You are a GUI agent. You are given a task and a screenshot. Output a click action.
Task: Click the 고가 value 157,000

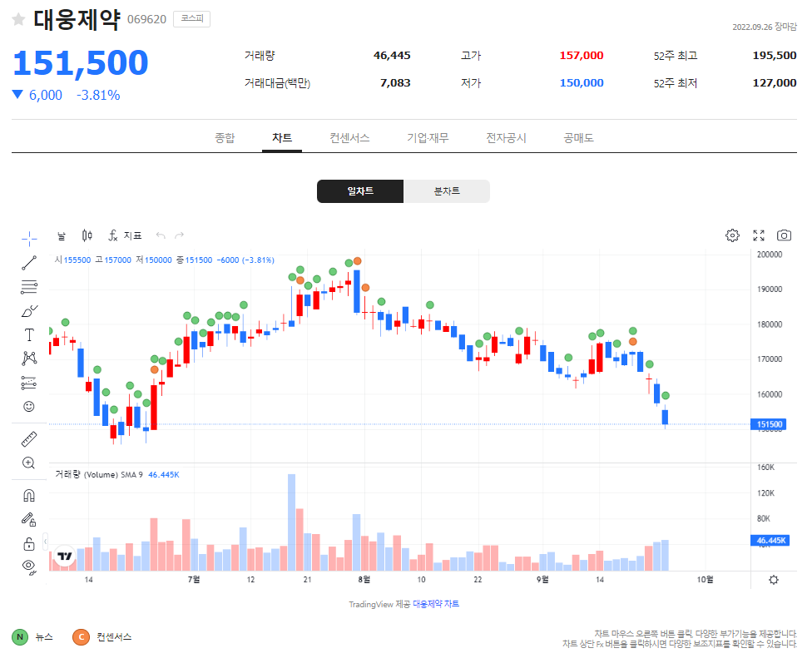582,56
